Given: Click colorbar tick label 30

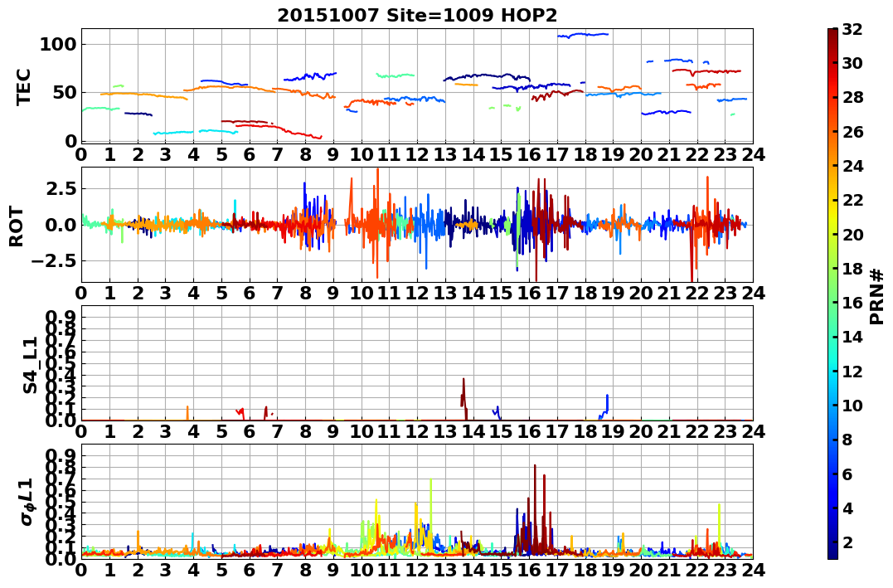Looking at the screenshot, I should click(x=852, y=63).
